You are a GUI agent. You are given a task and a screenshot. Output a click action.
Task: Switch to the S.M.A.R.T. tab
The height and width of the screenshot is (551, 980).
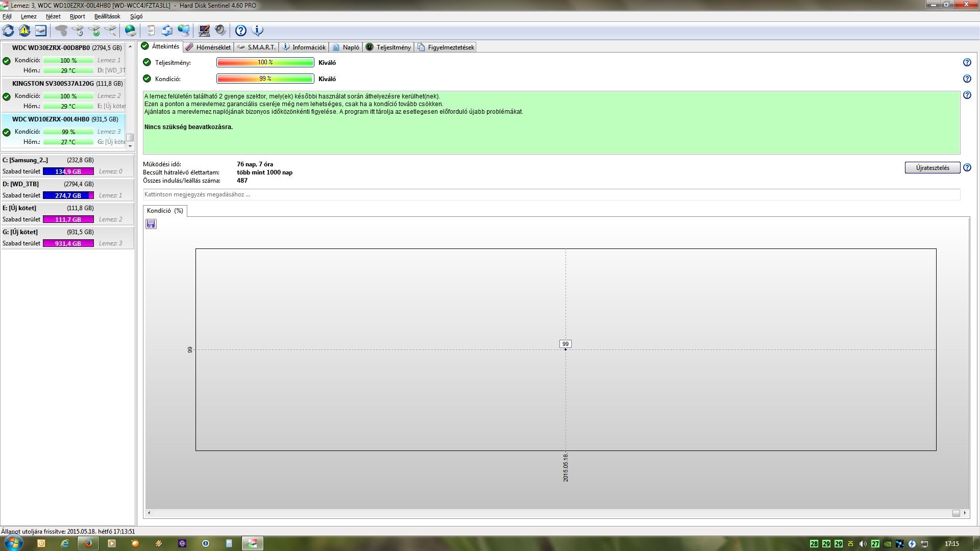(256, 47)
